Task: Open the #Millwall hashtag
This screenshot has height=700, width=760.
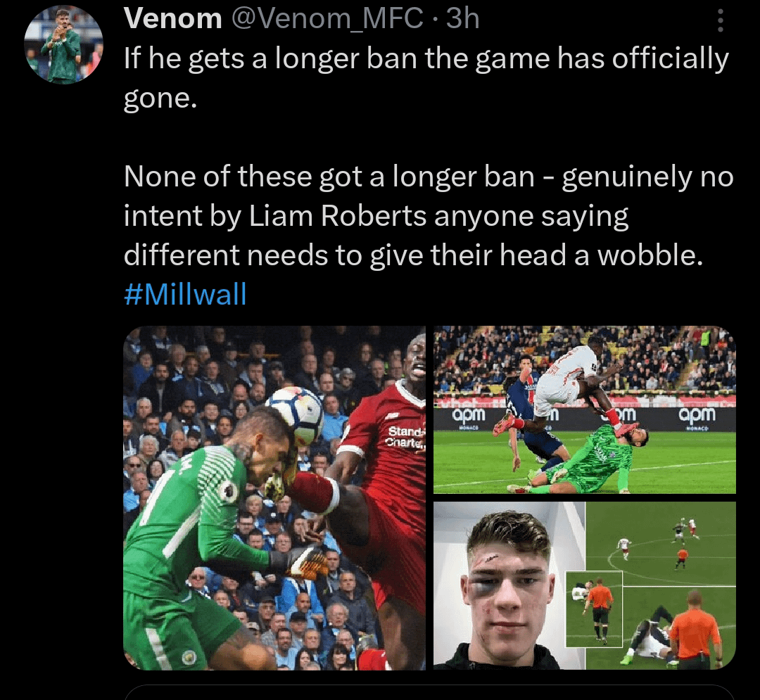Action: (x=185, y=294)
